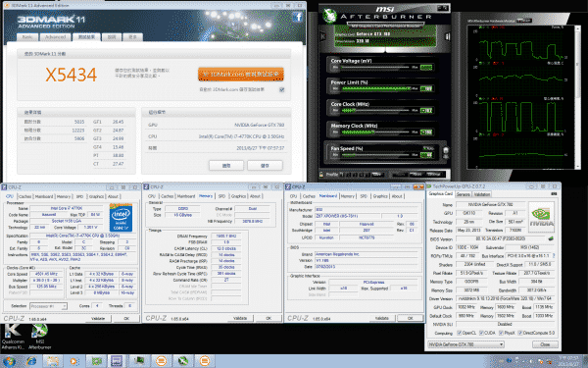
Task: Open the Qualcomm Atheros Killer desktop icon
Action: coord(13,336)
